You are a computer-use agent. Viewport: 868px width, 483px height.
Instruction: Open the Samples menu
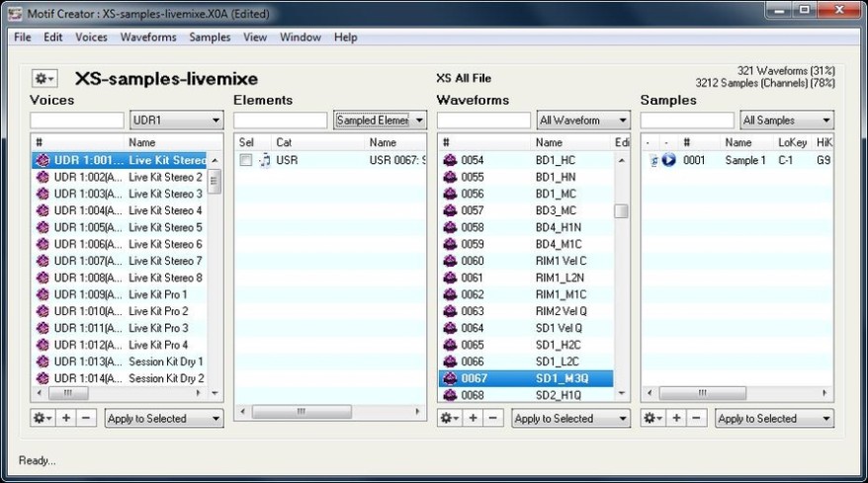(x=210, y=38)
